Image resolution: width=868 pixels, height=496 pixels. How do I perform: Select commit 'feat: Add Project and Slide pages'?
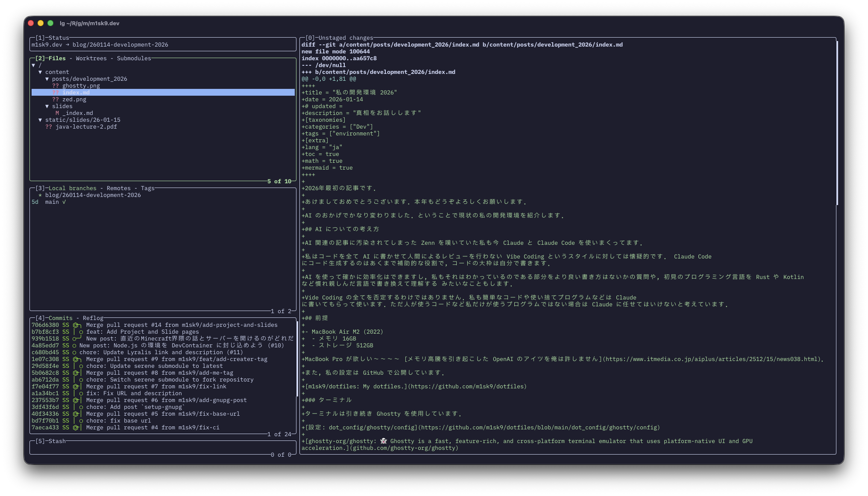pos(142,332)
